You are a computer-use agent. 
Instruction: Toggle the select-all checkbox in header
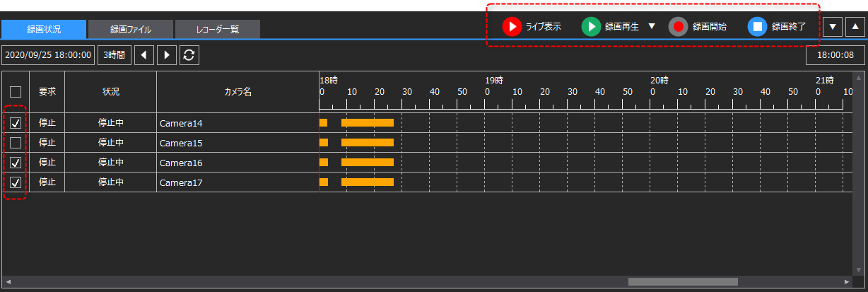click(x=16, y=91)
